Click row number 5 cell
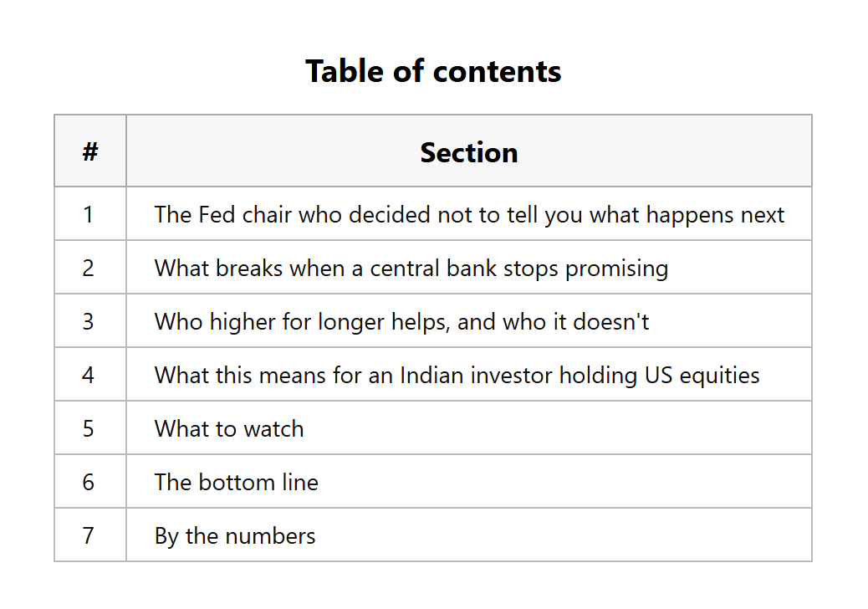 click(x=90, y=428)
